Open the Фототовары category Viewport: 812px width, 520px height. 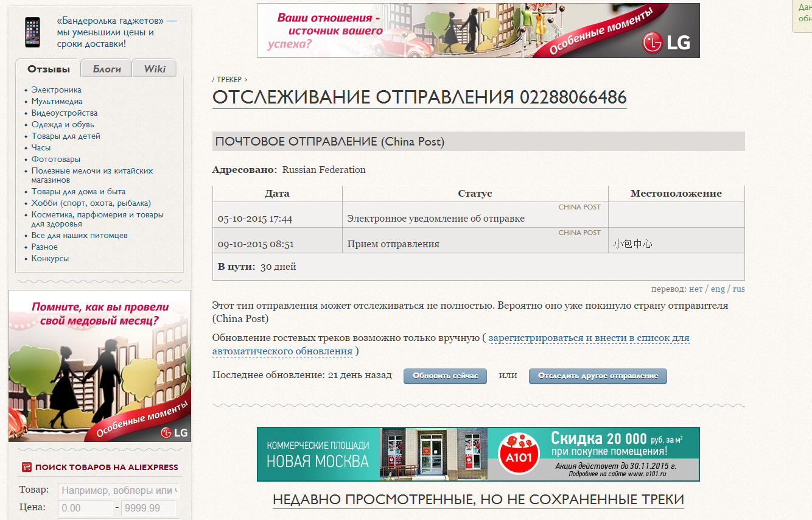[55, 159]
